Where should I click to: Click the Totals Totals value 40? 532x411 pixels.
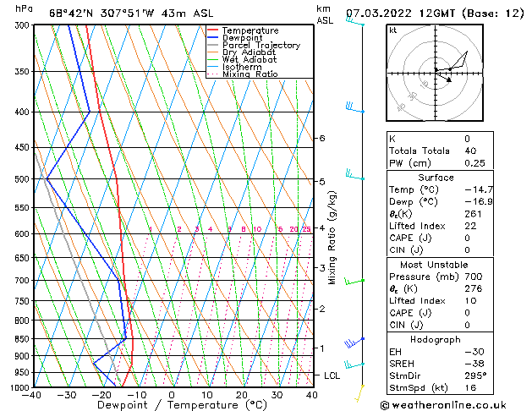click(470, 151)
